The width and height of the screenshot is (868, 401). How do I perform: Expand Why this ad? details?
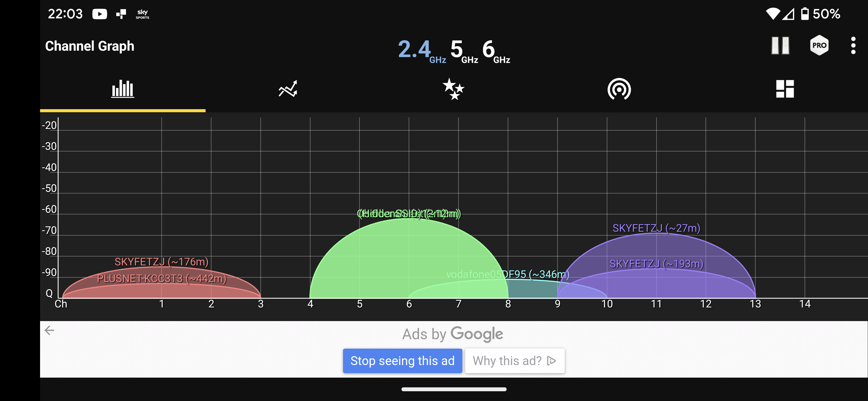click(x=514, y=361)
